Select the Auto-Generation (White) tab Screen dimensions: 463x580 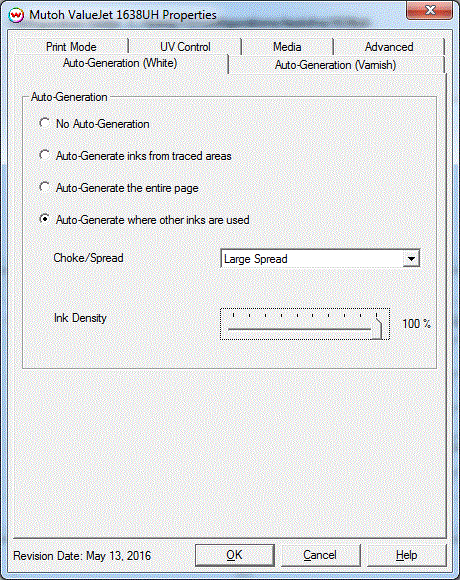[x=120, y=63]
